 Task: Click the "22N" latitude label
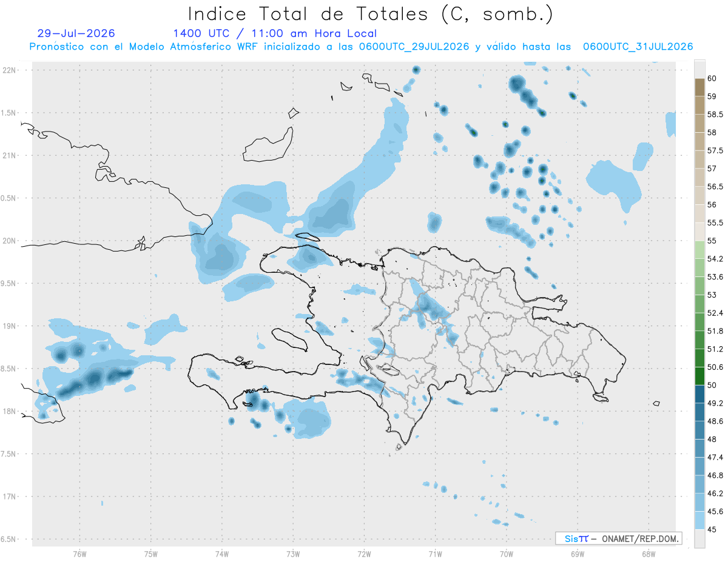pyautogui.click(x=8, y=70)
